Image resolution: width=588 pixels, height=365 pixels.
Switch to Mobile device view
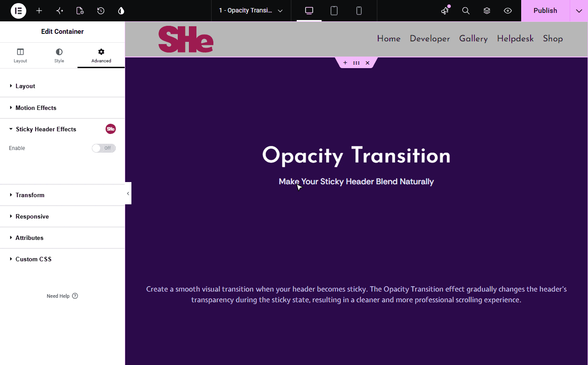click(x=359, y=11)
